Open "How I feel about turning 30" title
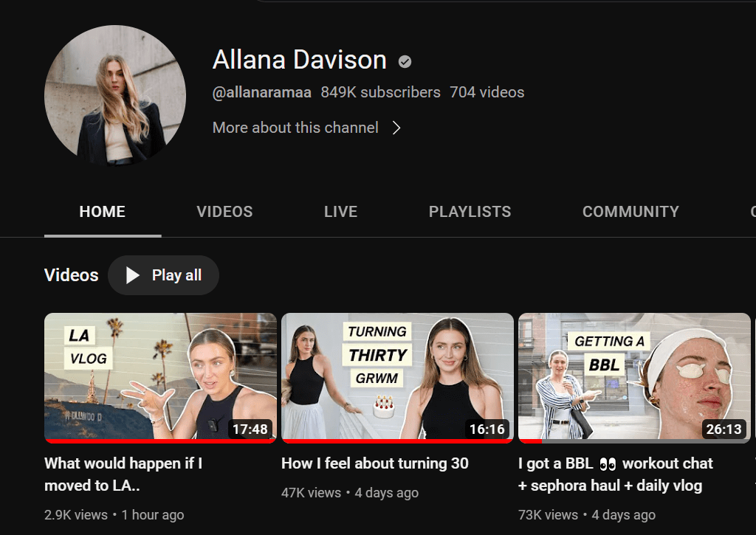 pyautogui.click(x=375, y=463)
